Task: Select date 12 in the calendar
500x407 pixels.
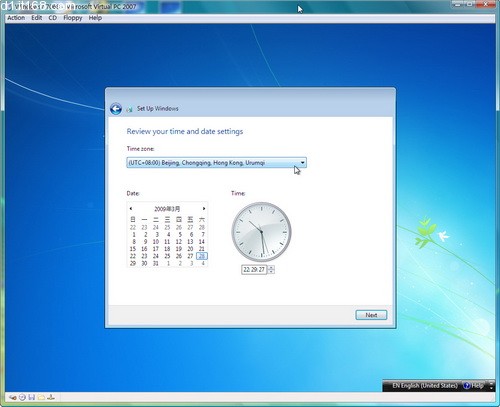Action: 179,242
